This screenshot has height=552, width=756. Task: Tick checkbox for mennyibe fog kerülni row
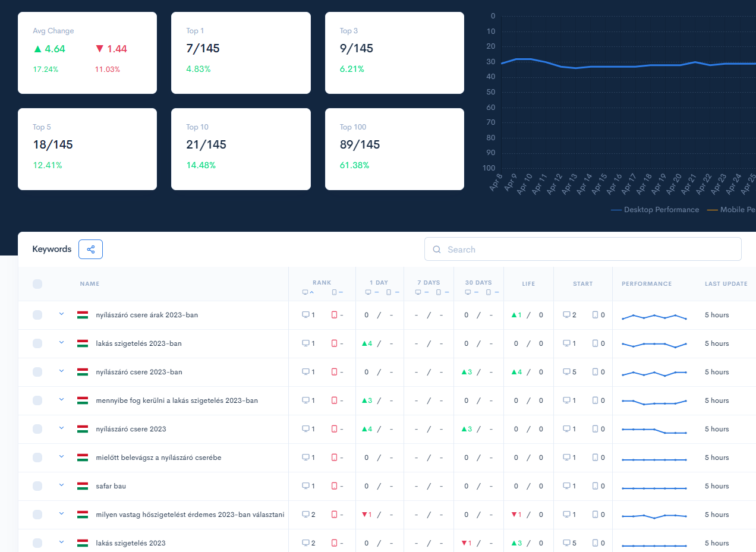(x=37, y=400)
